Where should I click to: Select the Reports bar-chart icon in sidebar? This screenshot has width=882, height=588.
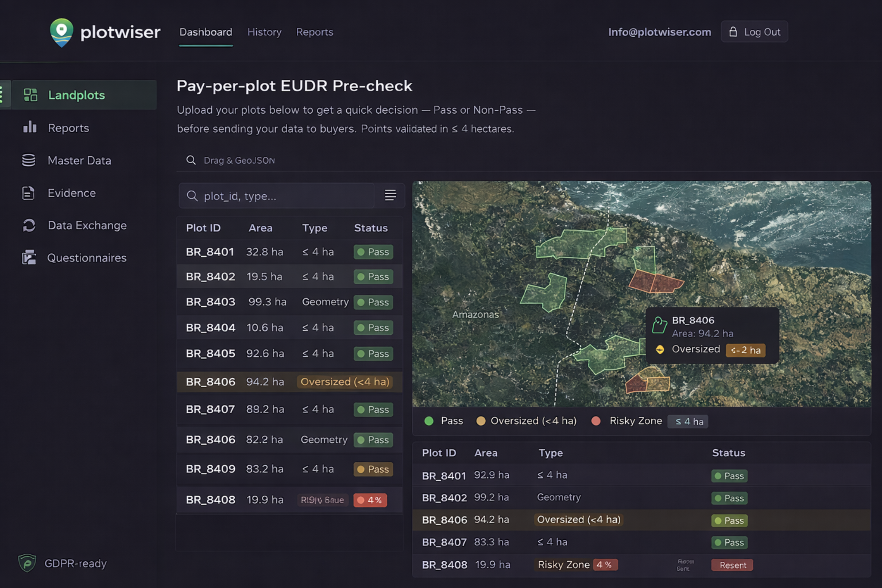pos(30,128)
